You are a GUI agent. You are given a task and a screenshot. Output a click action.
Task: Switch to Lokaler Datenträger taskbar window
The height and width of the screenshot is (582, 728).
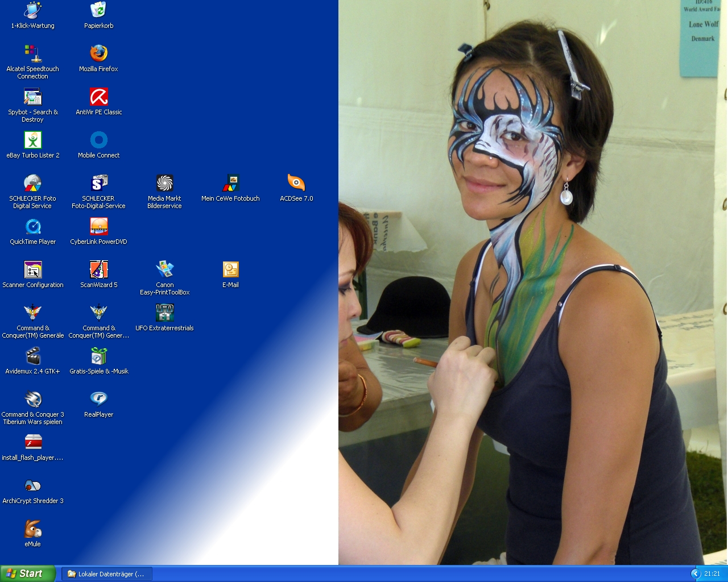click(x=107, y=574)
